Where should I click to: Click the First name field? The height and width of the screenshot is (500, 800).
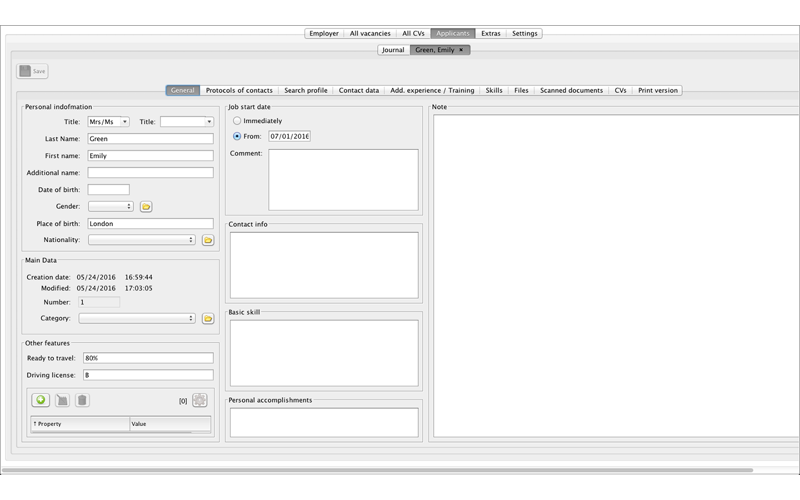pyautogui.click(x=151, y=156)
